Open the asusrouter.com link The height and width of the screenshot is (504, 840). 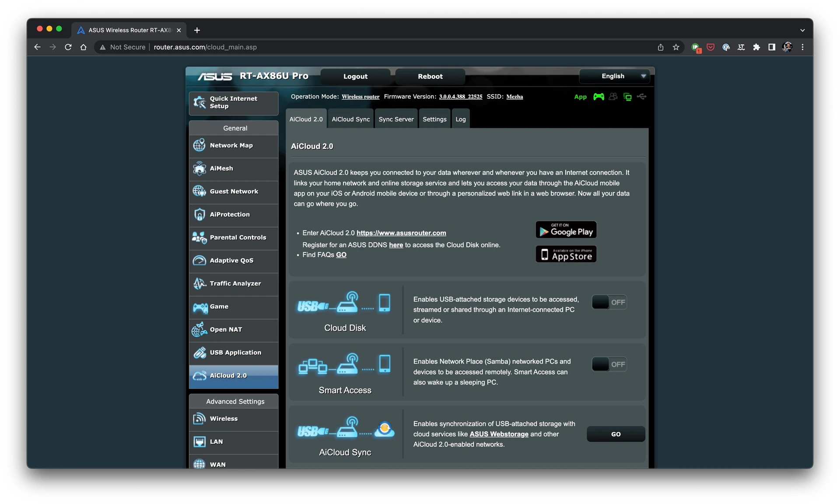[x=401, y=233]
